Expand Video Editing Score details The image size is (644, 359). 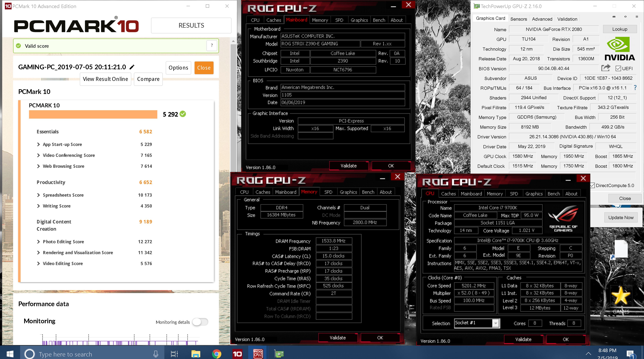38,264
